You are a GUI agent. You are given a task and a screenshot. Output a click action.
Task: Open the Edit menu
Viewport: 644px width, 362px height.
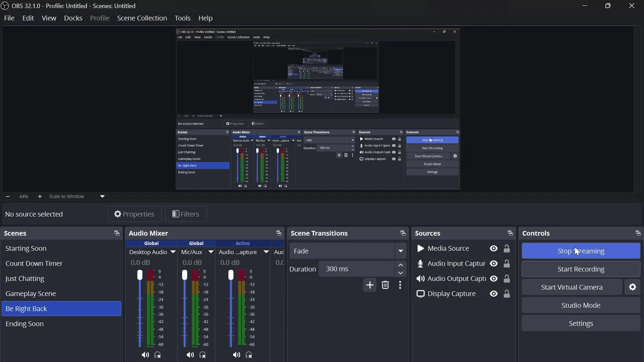[28, 18]
